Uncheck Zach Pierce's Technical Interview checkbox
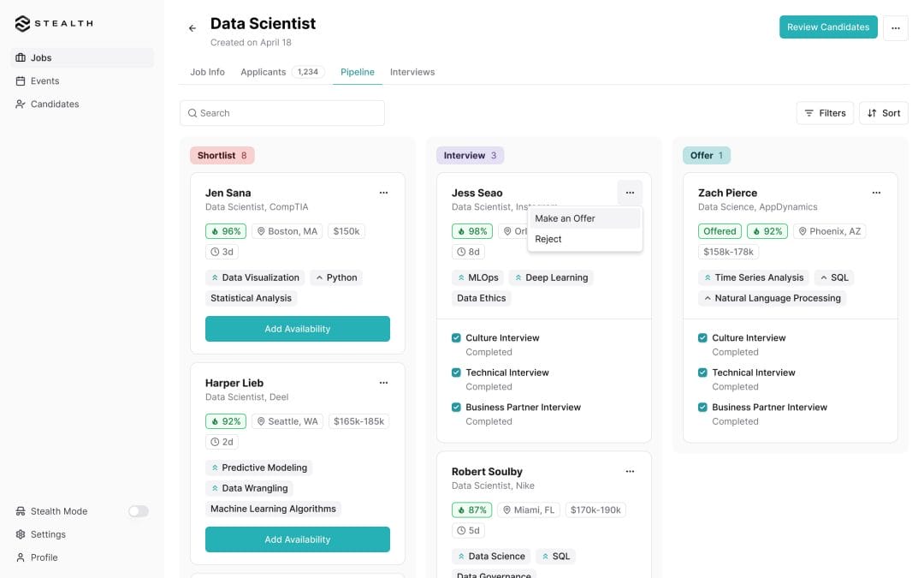The width and height of the screenshot is (924, 578). click(x=702, y=372)
